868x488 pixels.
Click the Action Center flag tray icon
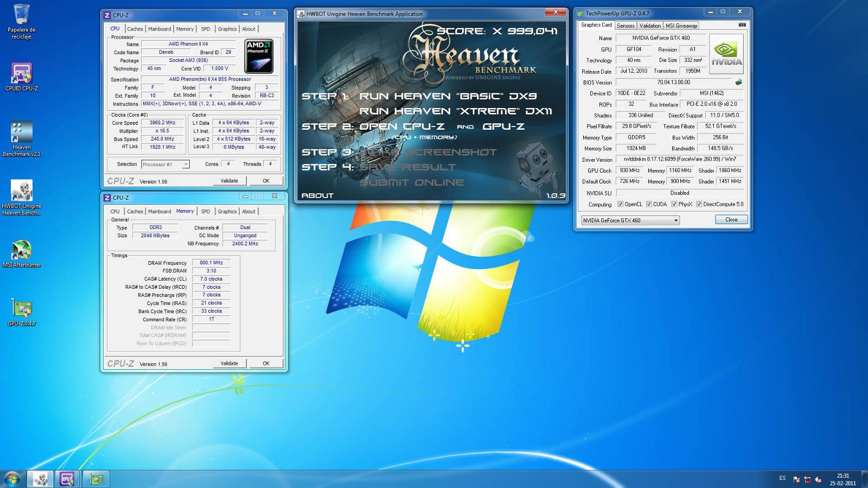pos(796,479)
